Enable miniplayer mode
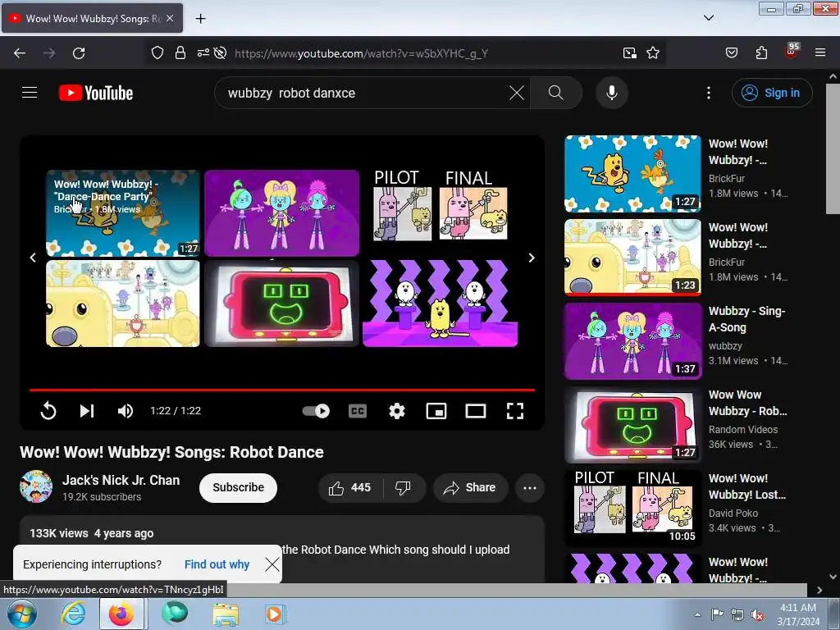Viewport: 840px width, 630px height. [x=436, y=411]
